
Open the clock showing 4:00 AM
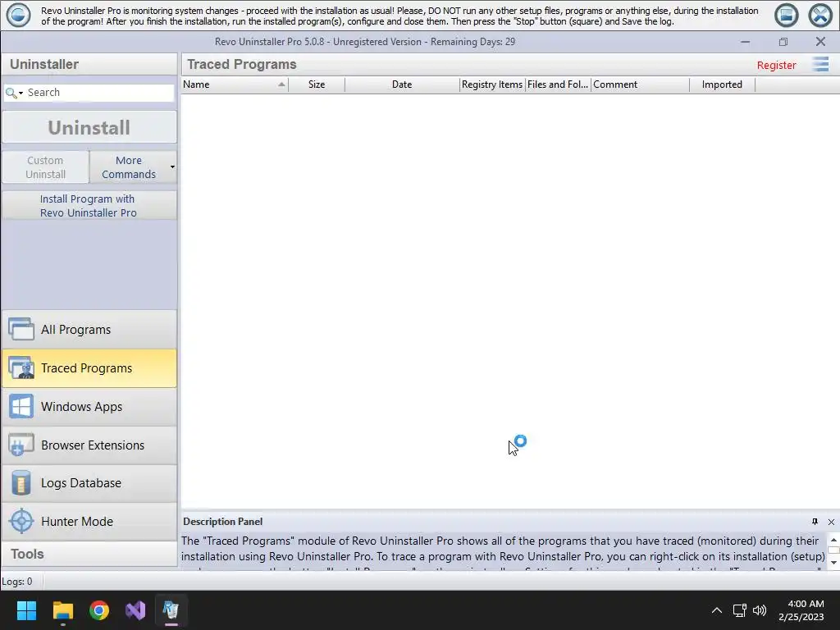pos(801,610)
